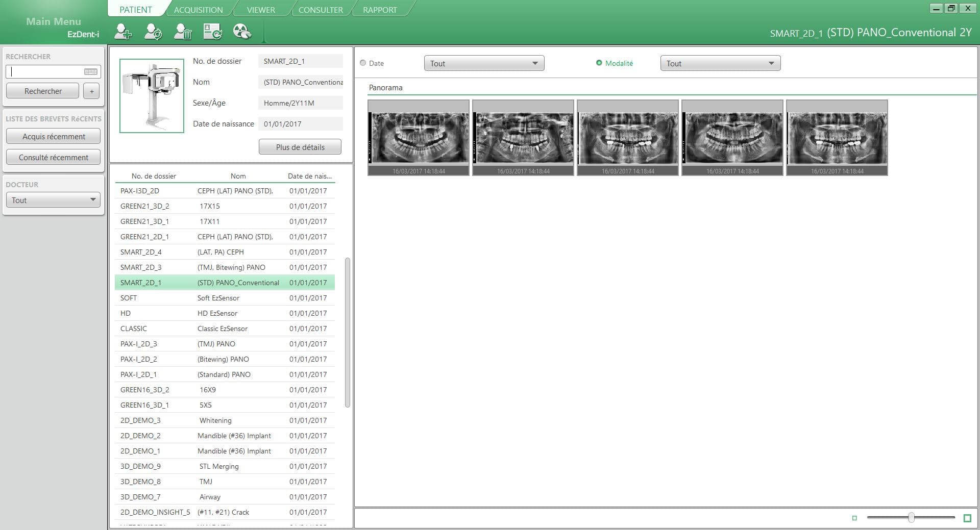Click the small thumbnail size icon

click(x=854, y=518)
